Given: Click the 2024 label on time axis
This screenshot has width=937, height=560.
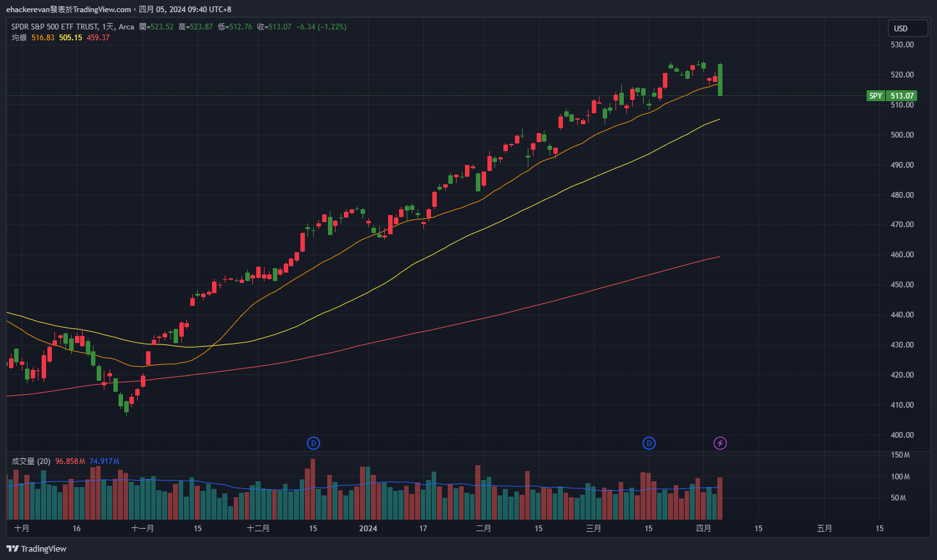Looking at the screenshot, I should (368, 529).
